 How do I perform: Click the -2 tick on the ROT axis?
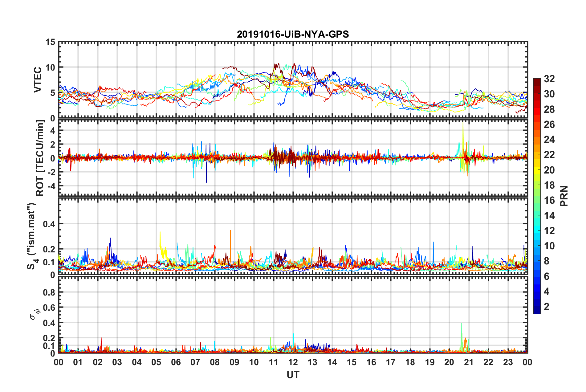point(51,172)
